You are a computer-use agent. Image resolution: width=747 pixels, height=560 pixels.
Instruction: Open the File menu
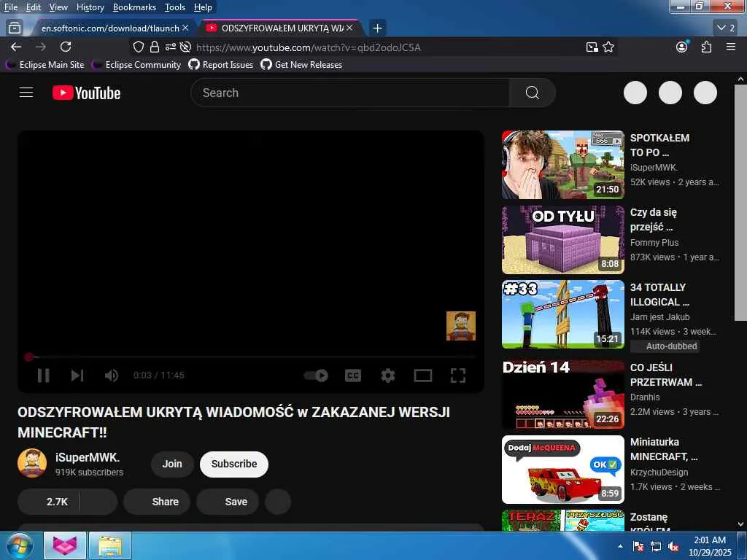click(11, 7)
